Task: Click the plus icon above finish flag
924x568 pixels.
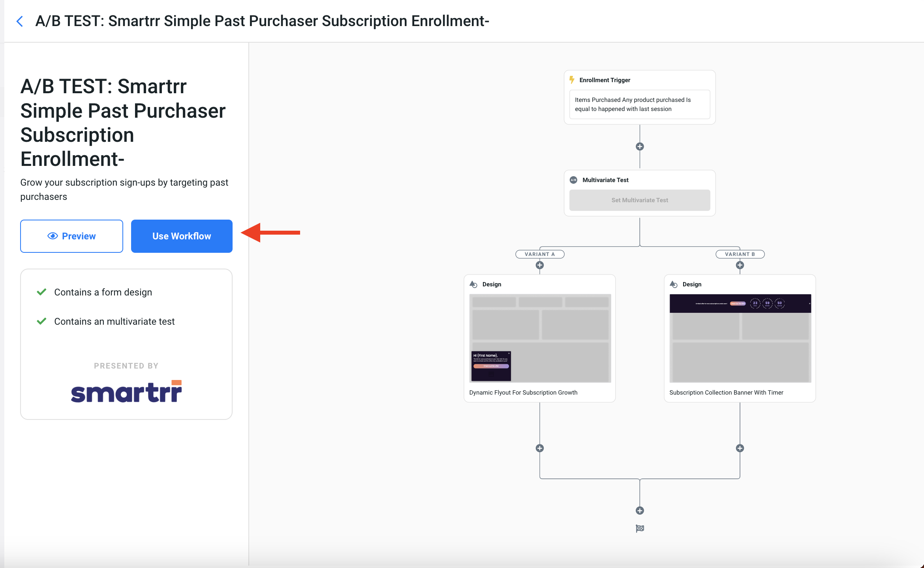Action: pyautogui.click(x=640, y=510)
